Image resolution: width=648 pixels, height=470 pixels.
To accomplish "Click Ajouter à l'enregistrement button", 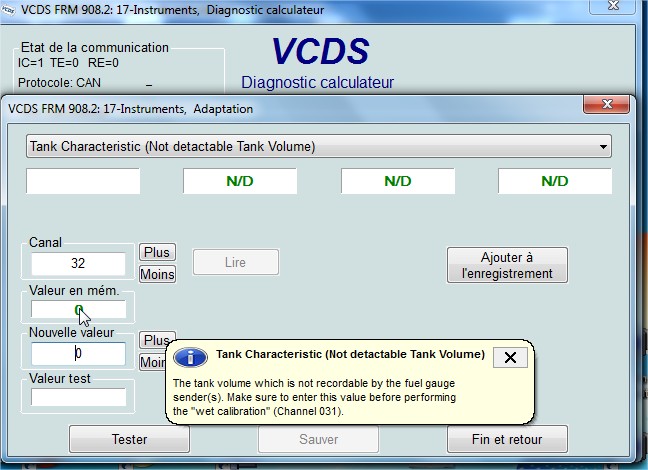I will (507, 265).
